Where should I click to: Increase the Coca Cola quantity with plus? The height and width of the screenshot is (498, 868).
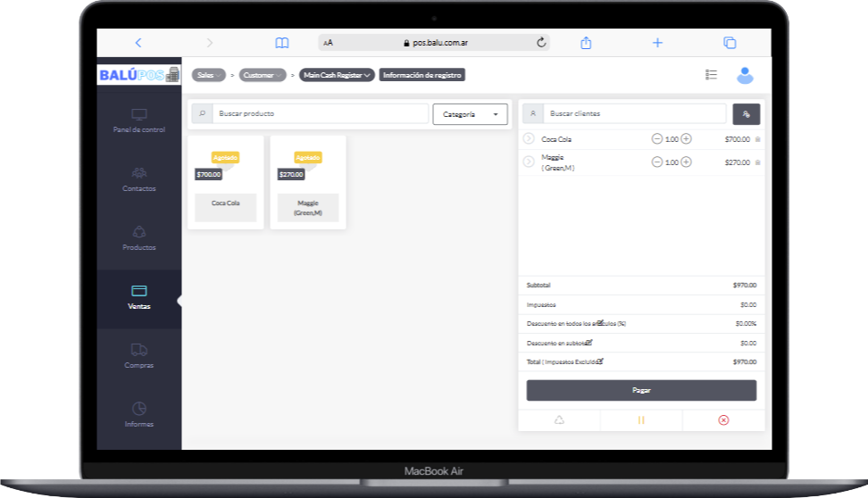coord(686,139)
